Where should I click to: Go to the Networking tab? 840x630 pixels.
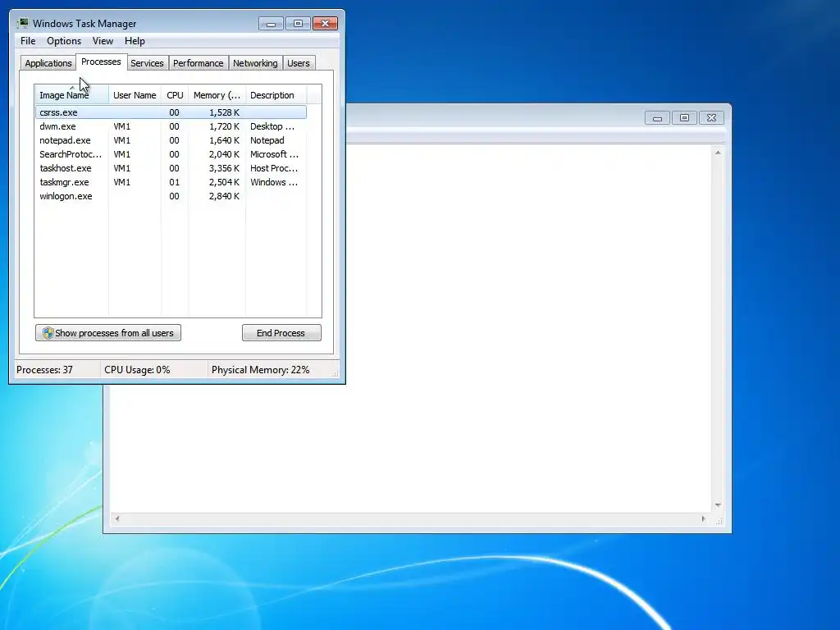(x=255, y=63)
